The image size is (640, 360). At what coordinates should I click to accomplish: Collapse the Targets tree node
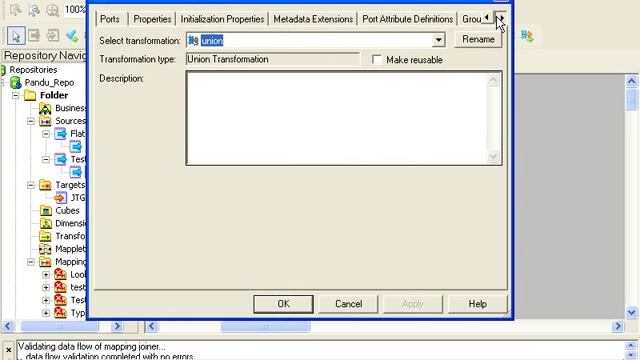(x=31, y=185)
